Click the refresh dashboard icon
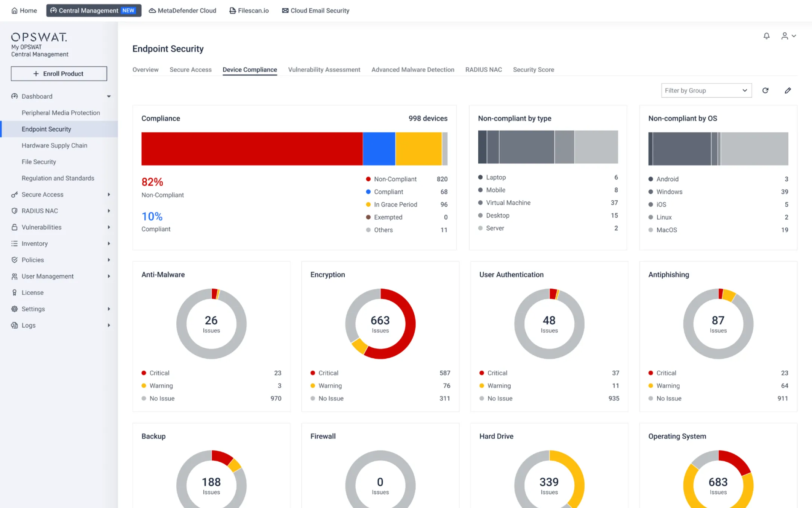 (x=765, y=90)
